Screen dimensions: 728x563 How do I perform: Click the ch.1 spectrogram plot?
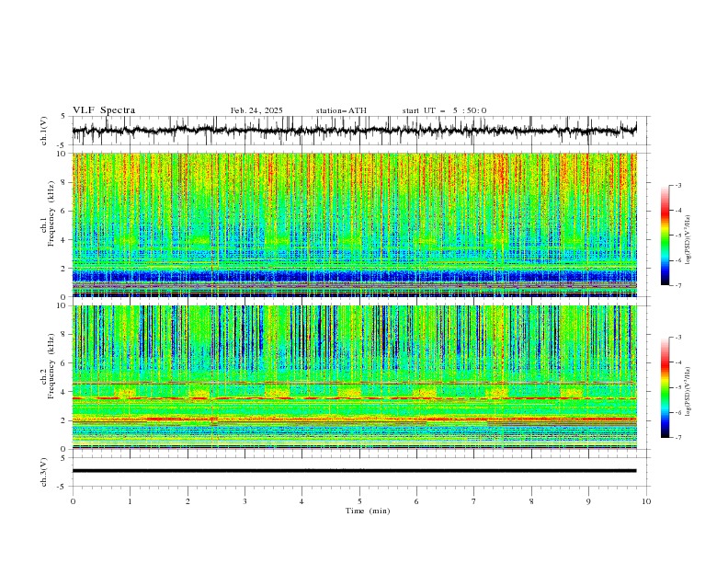[x=354, y=224]
